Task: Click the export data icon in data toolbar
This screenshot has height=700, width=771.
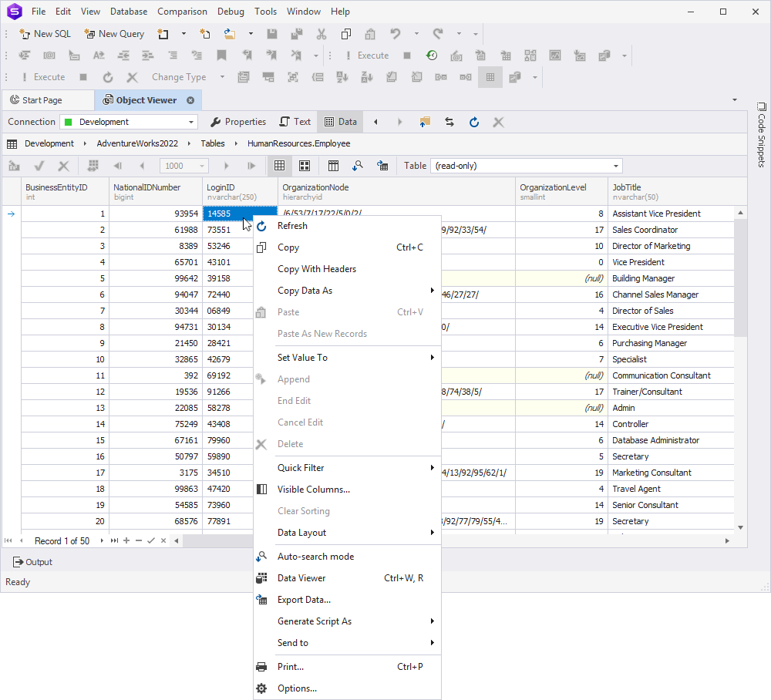Action: [x=382, y=166]
